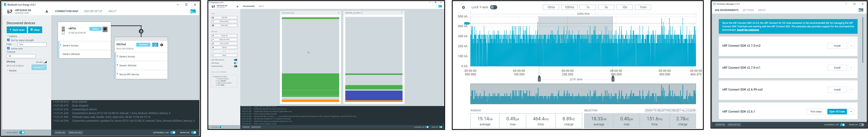Open About tab in Bluetooth window
Viewport: 868px width, 137px height.
pyautogui.click(x=112, y=12)
